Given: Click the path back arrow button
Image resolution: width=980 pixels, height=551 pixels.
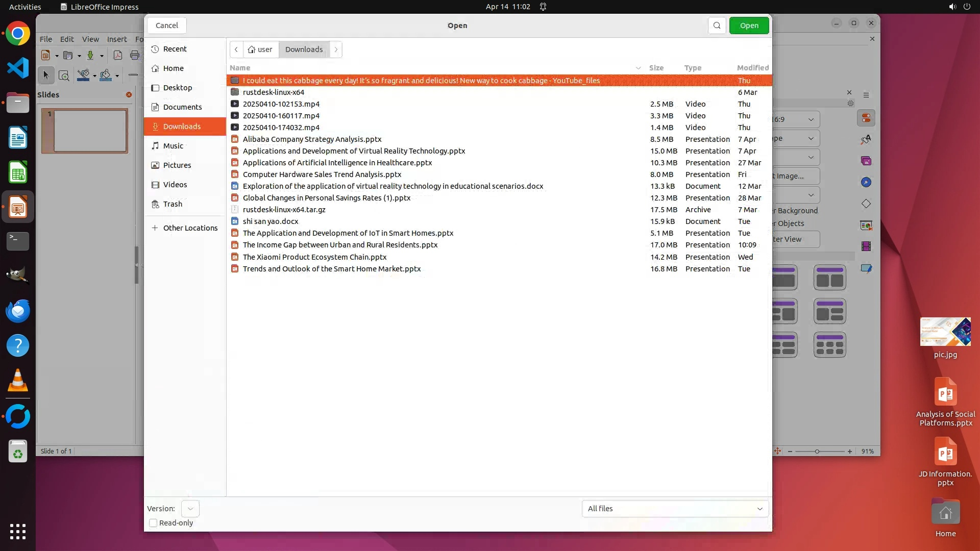Looking at the screenshot, I should tap(236, 49).
